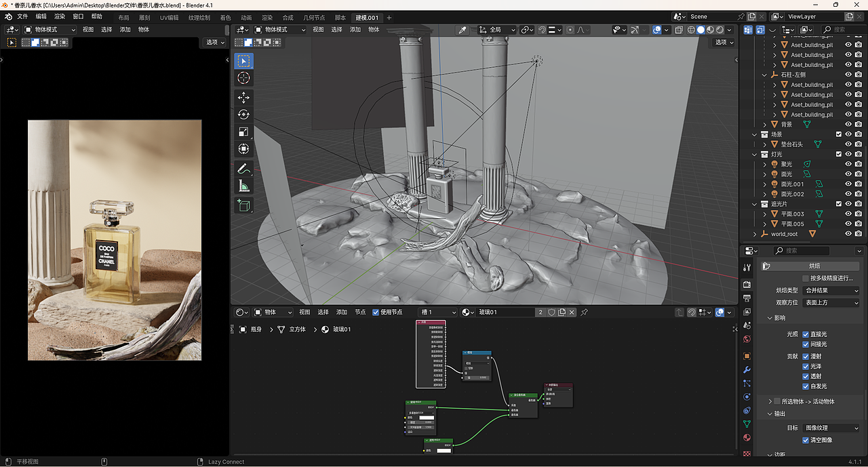
Task: Select the Measure tool
Action: [243, 186]
